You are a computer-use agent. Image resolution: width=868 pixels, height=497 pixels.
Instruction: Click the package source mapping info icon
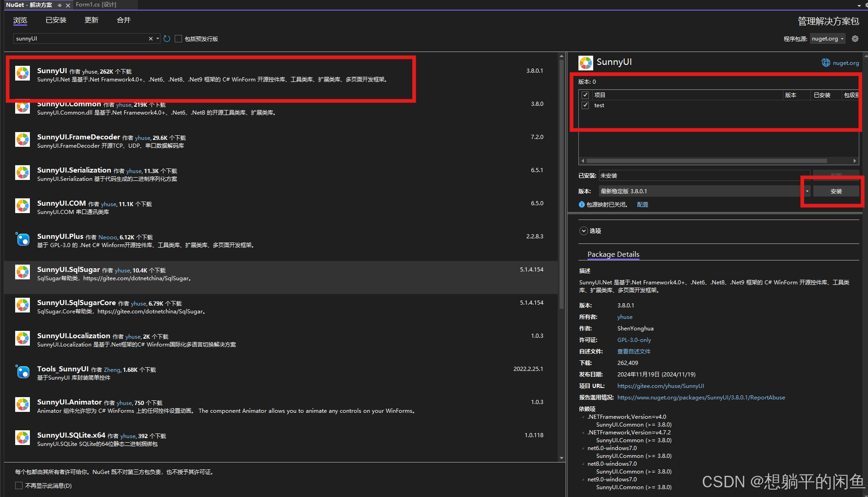pyautogui.click(x=582, y=204)
